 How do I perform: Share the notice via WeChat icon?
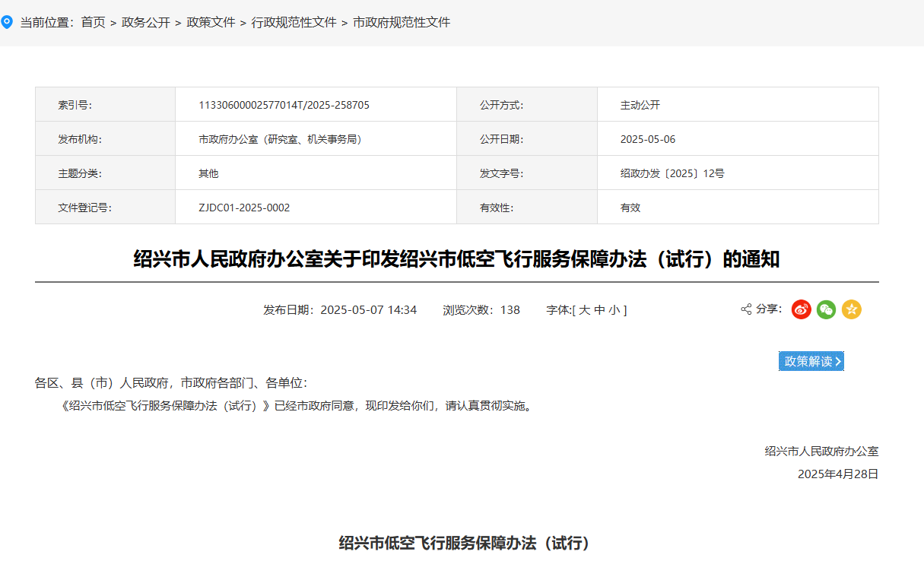coord(827,309)
